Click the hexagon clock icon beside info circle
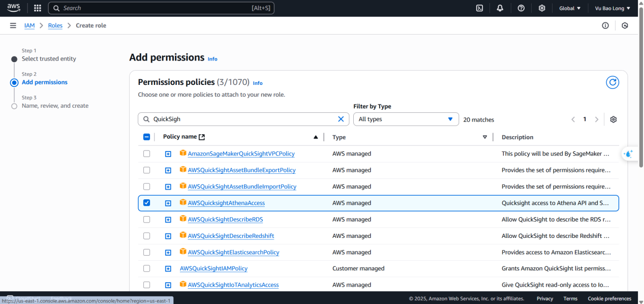 [625, 25]
